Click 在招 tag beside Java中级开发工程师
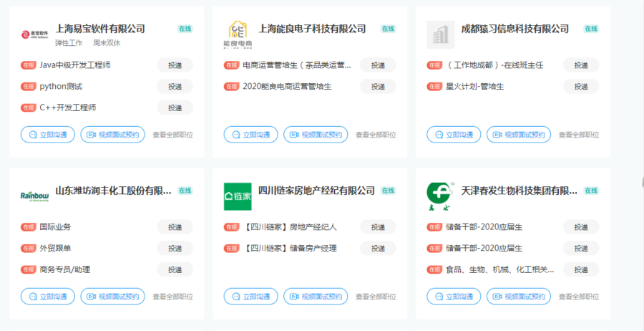 coord(29,65)
